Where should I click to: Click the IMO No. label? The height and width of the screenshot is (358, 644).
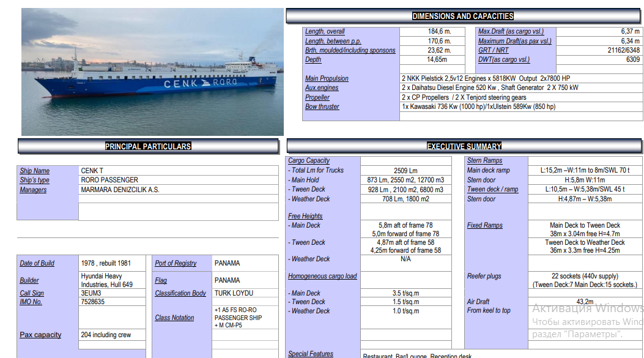point(31,302)
